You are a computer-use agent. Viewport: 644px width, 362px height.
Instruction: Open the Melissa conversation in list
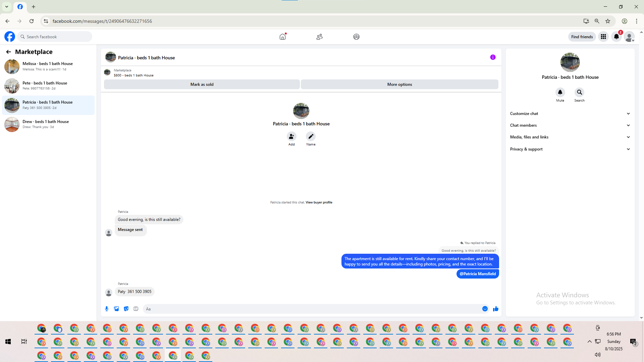(x=48, y=66)
